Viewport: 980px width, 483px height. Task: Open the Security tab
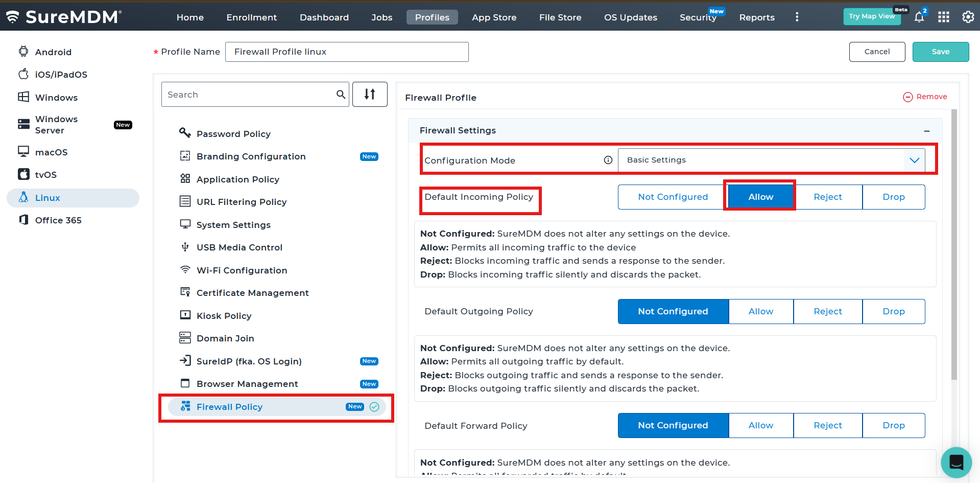(x=698, y=17)
